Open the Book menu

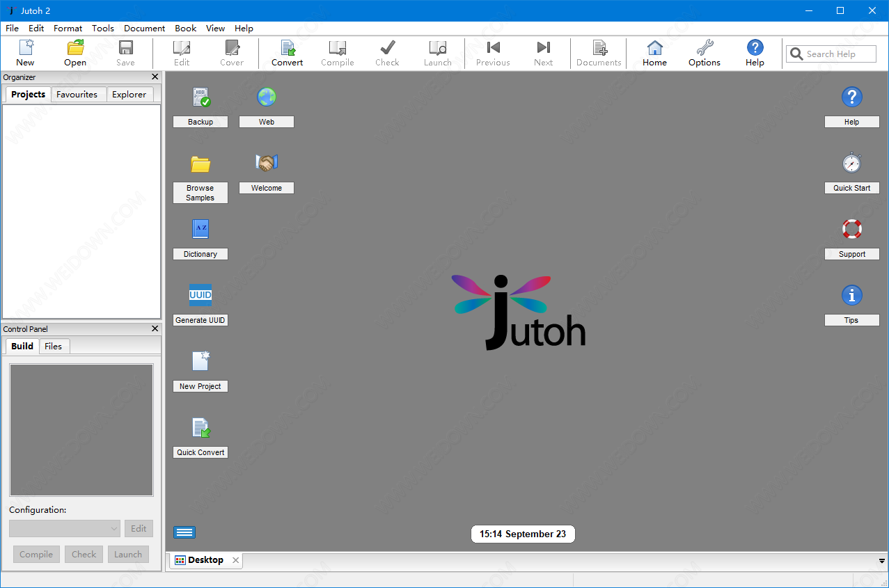click(186, 29)
